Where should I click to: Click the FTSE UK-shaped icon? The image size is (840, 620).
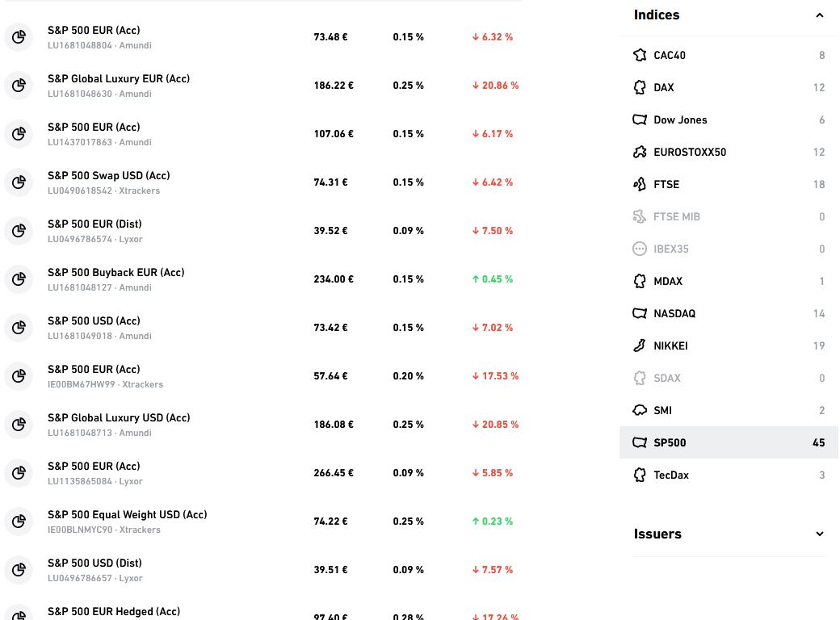click(640, 184)
